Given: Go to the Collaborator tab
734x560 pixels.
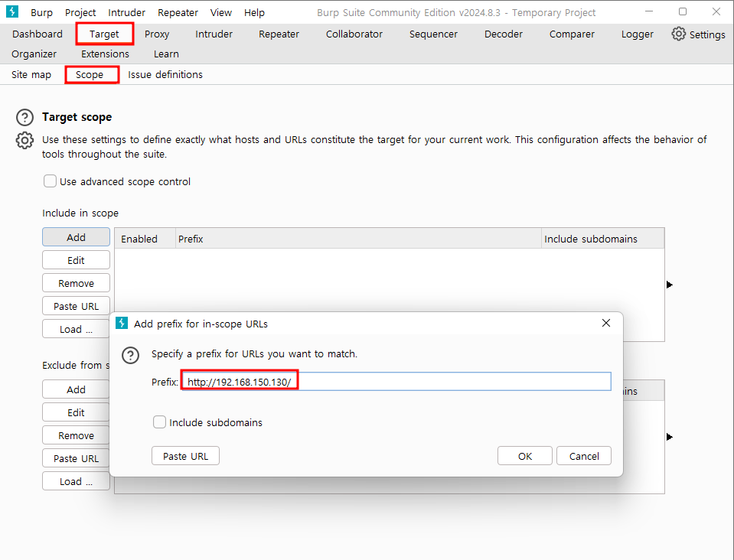Looking at the screenshot, I should 354,34.
